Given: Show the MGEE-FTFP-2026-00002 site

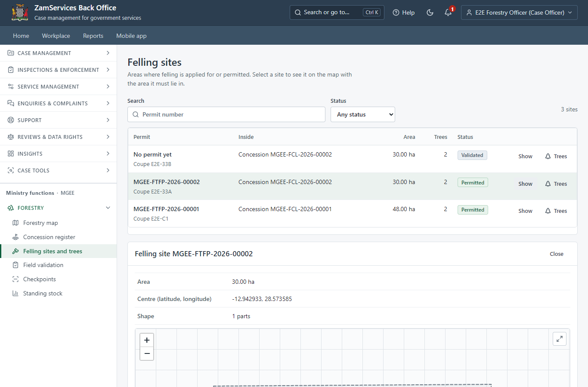Looking at the screenshot, I should [525, 184].
